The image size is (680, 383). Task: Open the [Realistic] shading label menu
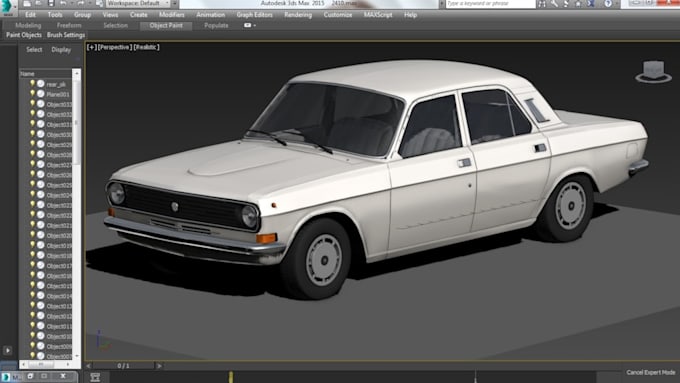coord(147,47)
